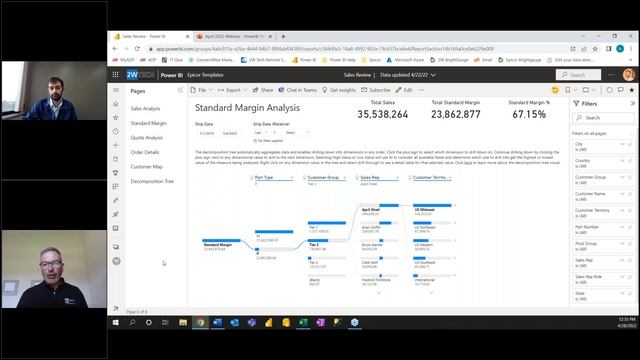Bookmark this page using the address bar star

pyautogui.click(x=595, y=49)
